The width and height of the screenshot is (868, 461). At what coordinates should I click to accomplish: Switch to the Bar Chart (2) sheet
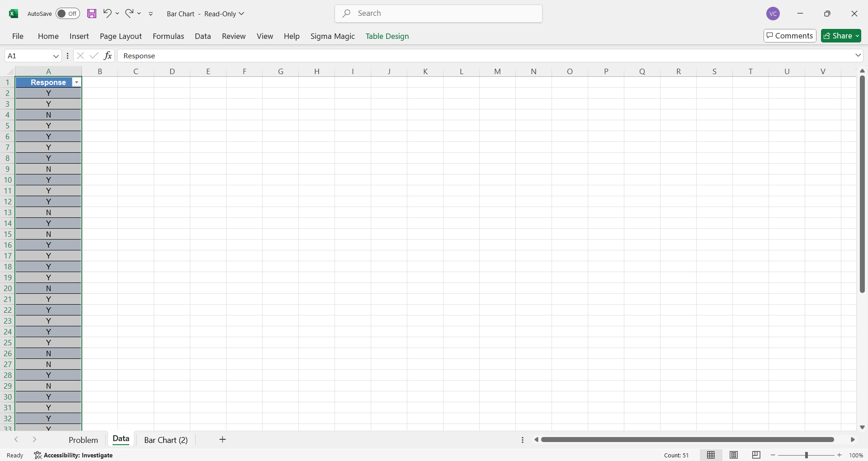tap(166, 440)
